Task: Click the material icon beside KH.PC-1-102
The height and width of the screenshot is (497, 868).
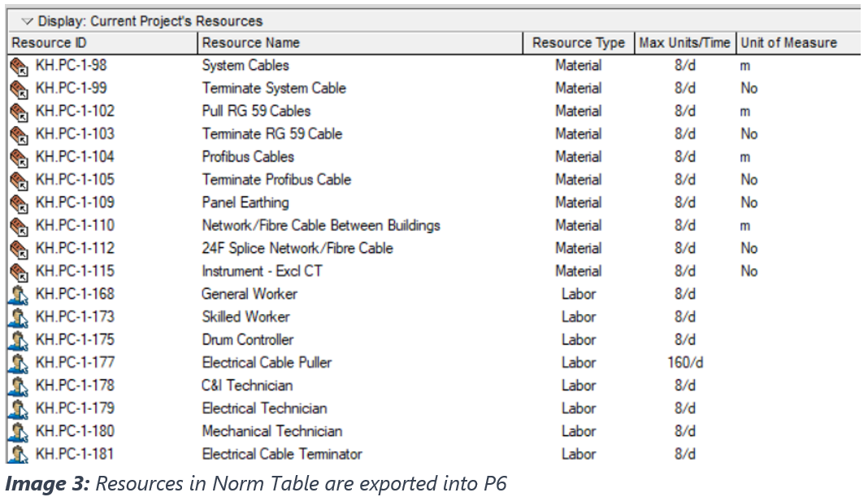Action: coord(19,111)
